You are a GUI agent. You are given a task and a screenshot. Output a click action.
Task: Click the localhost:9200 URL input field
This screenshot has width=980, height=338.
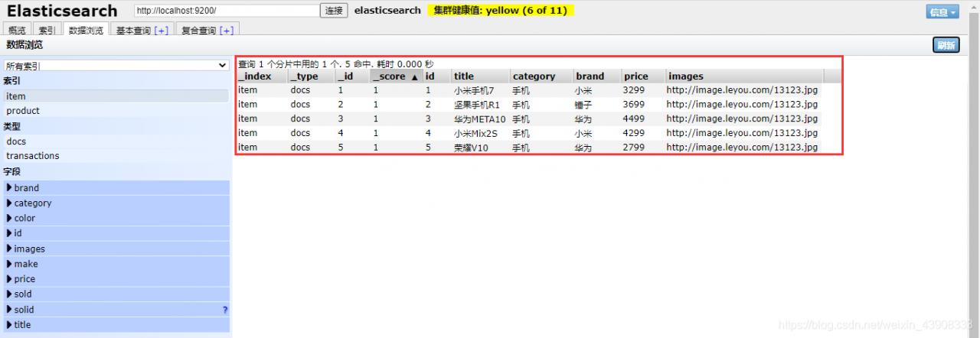tap(226, 11)
